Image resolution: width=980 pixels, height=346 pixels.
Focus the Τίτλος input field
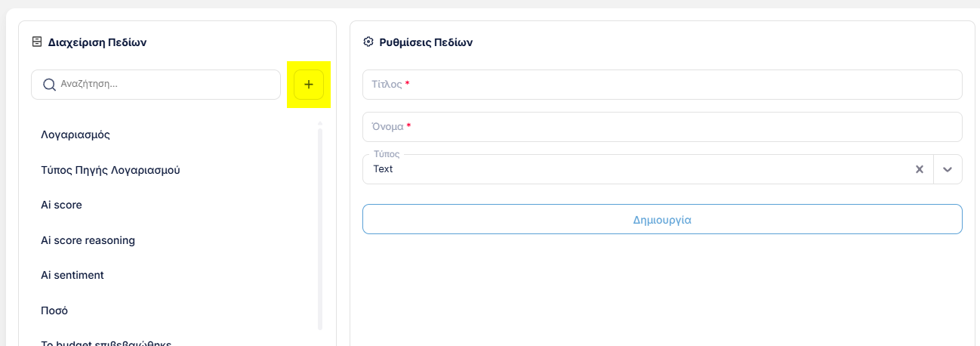(x=662, y=85)
